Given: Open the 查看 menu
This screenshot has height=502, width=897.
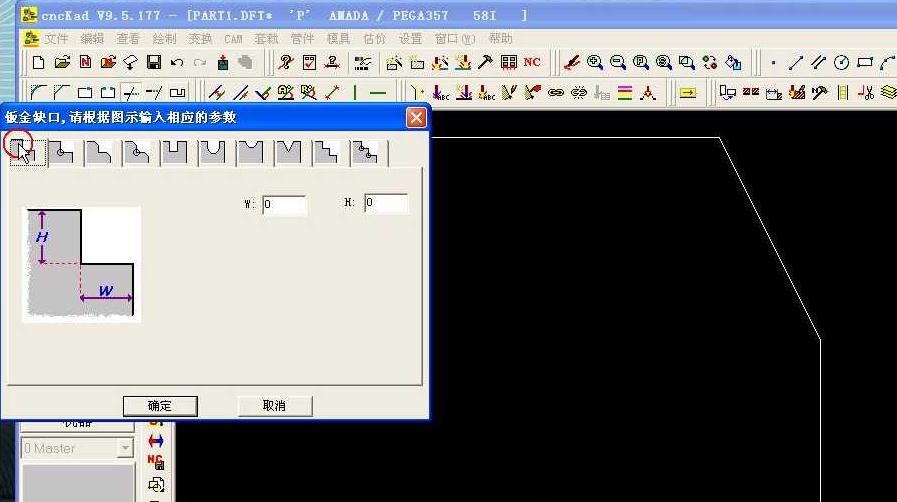Looking at the screenshot, I should tap(128, 38).
